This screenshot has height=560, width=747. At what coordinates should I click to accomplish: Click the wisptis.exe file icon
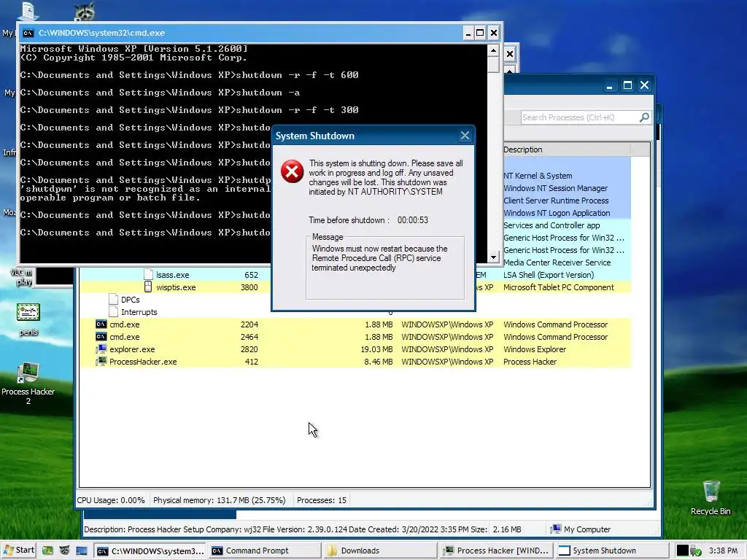click(x=148, y=287)
